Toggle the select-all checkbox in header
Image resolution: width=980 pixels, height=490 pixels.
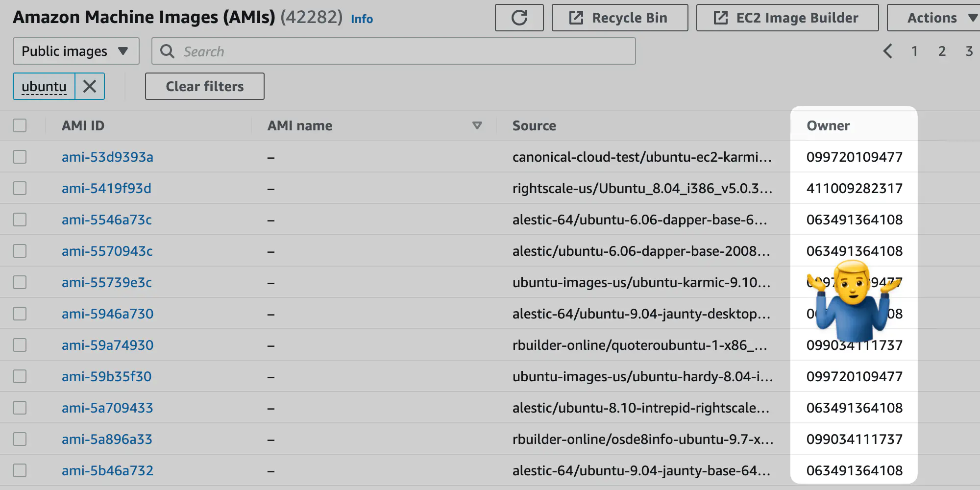(x=20, y=126)
